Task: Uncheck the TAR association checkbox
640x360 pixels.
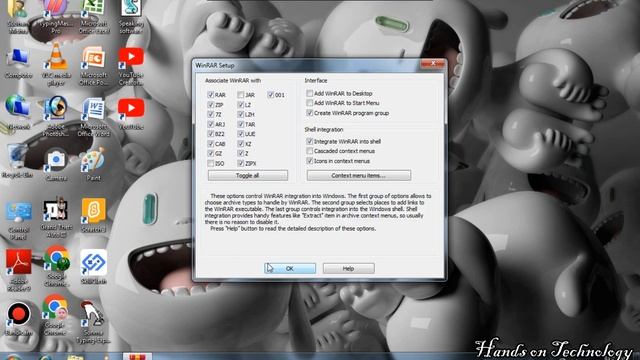Action: tap(241, 124)
